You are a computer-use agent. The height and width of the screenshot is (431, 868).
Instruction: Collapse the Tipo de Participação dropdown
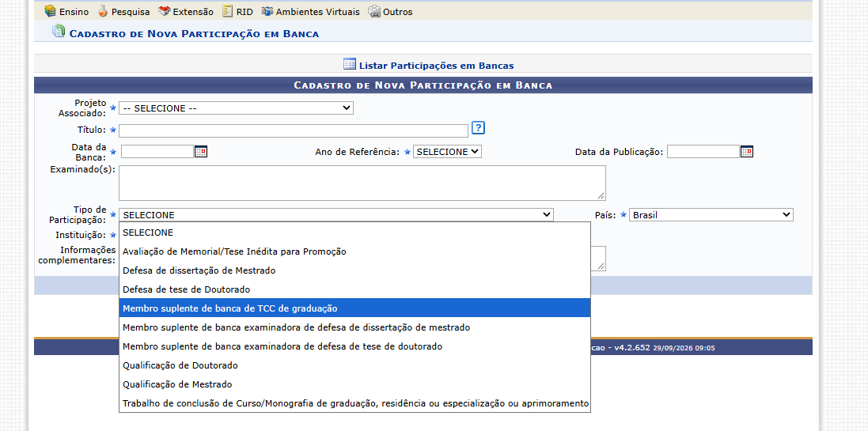coord(336,215)
